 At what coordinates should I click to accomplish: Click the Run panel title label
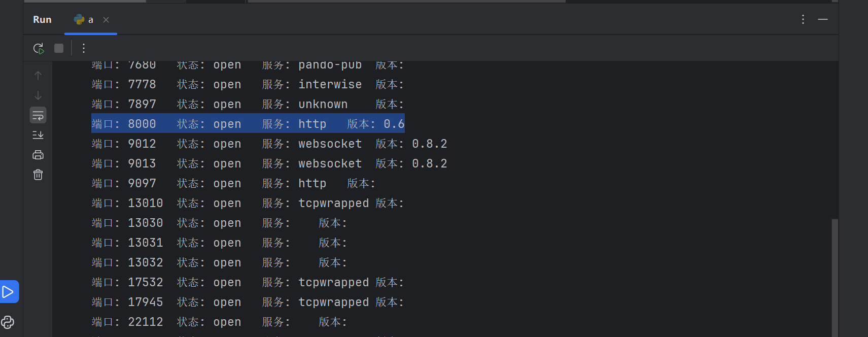pos(42,20)
